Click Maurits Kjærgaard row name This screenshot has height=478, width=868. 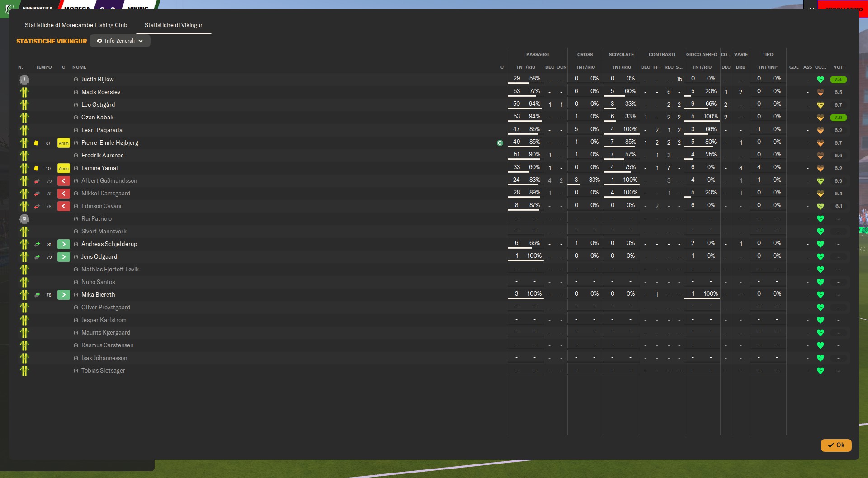(106, 333)
